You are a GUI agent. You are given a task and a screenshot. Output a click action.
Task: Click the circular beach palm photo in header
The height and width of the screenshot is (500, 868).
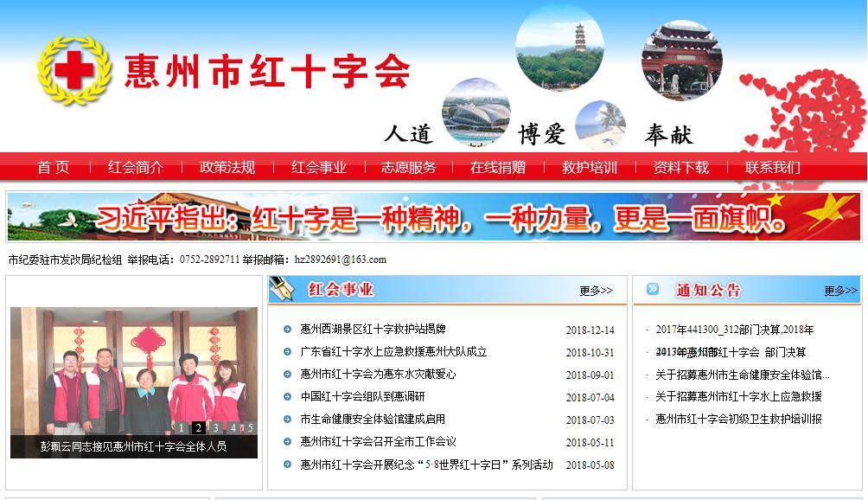[601, 125]
